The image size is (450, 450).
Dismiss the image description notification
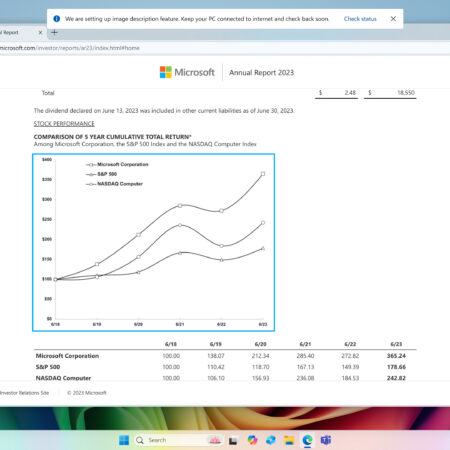[x=393, y=19]
